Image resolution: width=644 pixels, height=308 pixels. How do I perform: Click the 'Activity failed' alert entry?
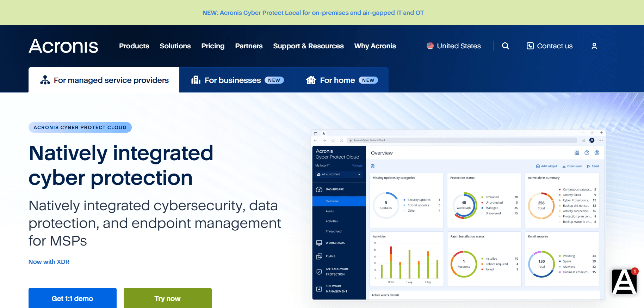tap(572, 195)
